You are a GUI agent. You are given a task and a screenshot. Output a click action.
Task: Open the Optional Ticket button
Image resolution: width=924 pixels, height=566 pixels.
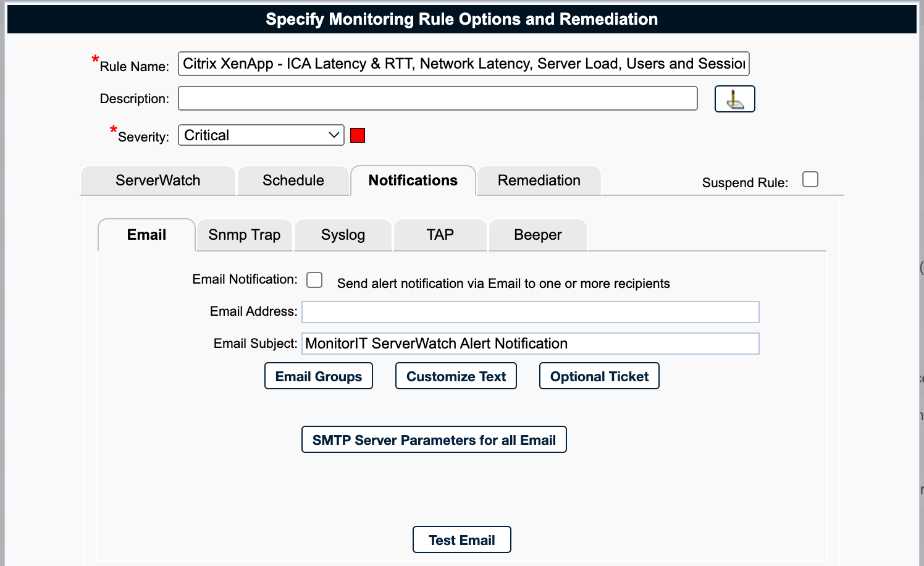tap(599, 376)
